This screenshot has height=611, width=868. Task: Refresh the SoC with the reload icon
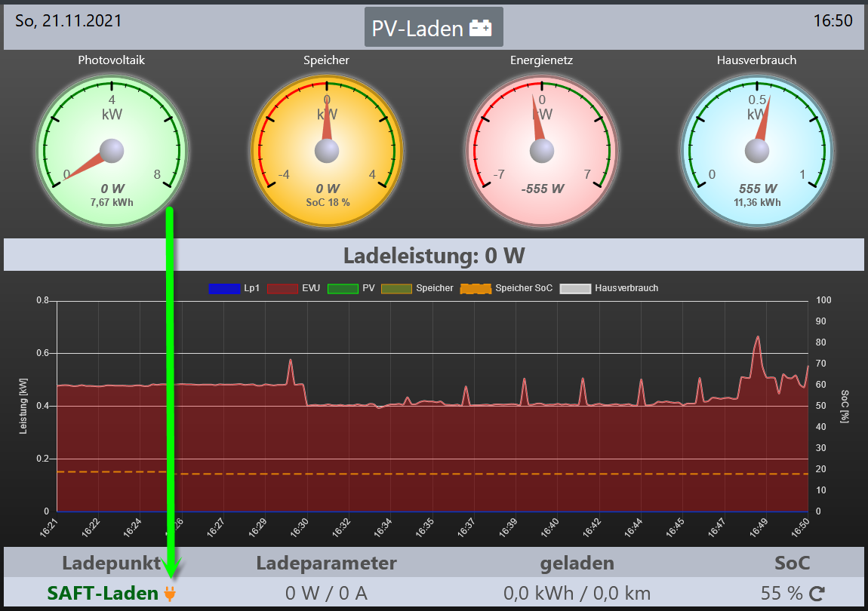click(817, 594)
